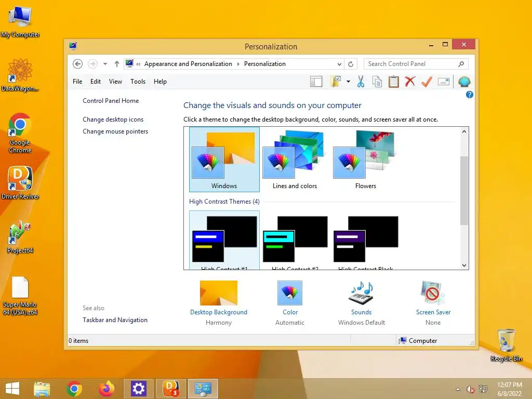Click the My Computer desktop icon
This screenshot has height=399, width=532.
coord(20,22)
